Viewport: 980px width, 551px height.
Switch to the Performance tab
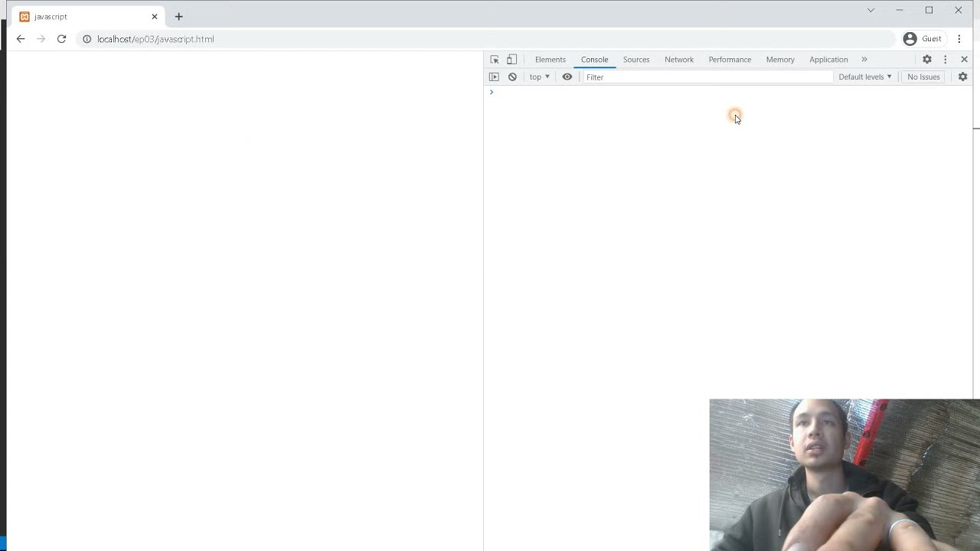coord(730,60)
